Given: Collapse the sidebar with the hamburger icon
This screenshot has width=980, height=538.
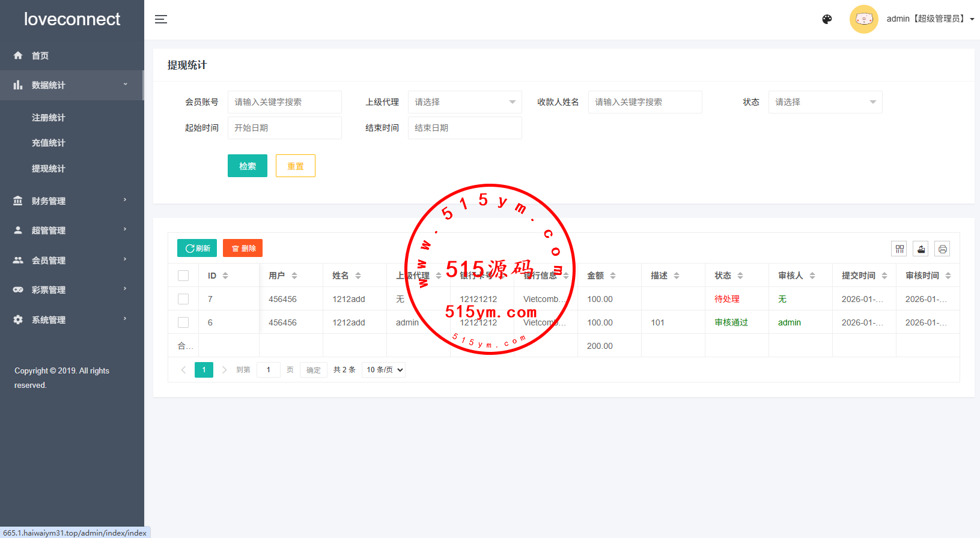Looking at the screenshot, I should pos(161,19).
